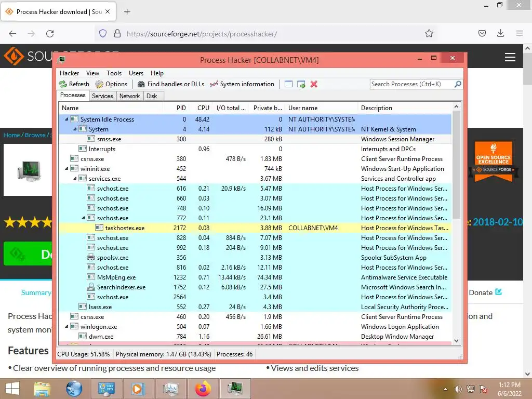Click the find window and thread icon
This screenshot has height=399, width=532.
(x=301, y=84)
